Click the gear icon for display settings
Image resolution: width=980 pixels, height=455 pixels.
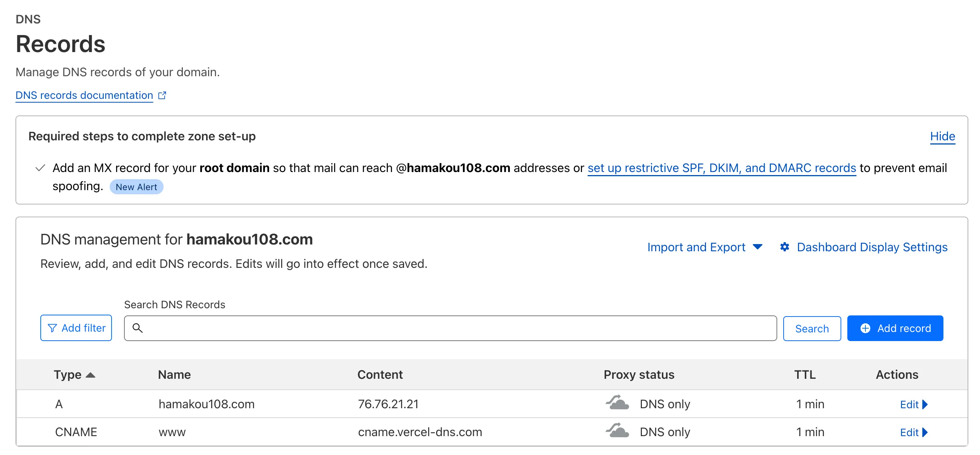point(784,247)
